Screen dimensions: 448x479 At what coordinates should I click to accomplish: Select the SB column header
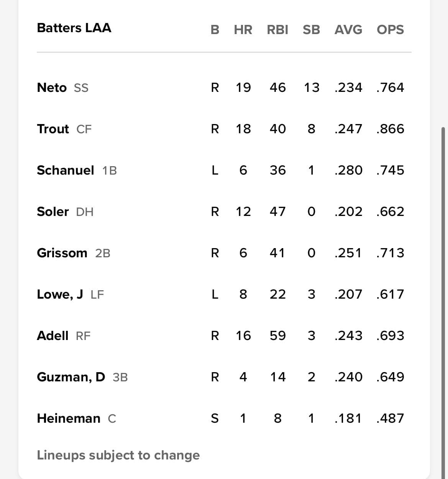point(311,30)
